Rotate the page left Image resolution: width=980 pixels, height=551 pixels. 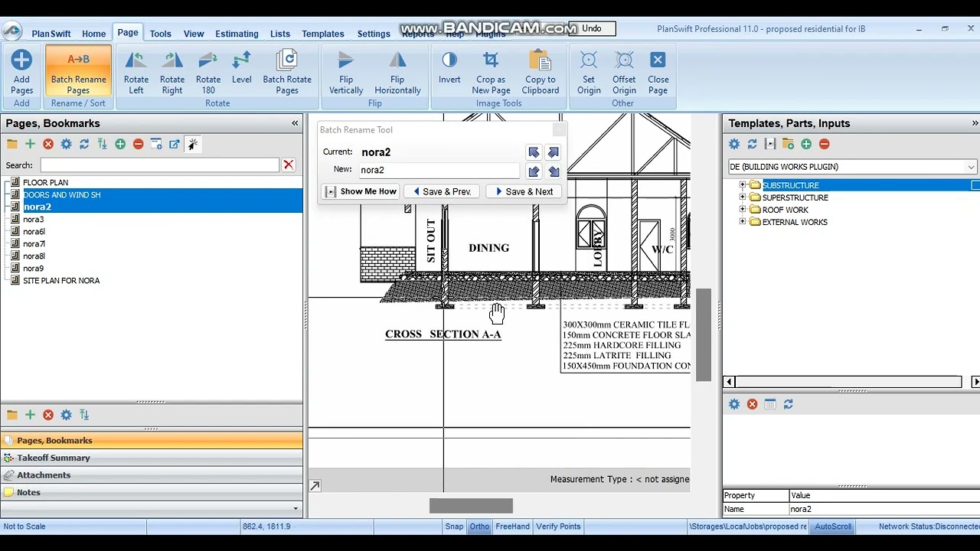pos(136,72)
